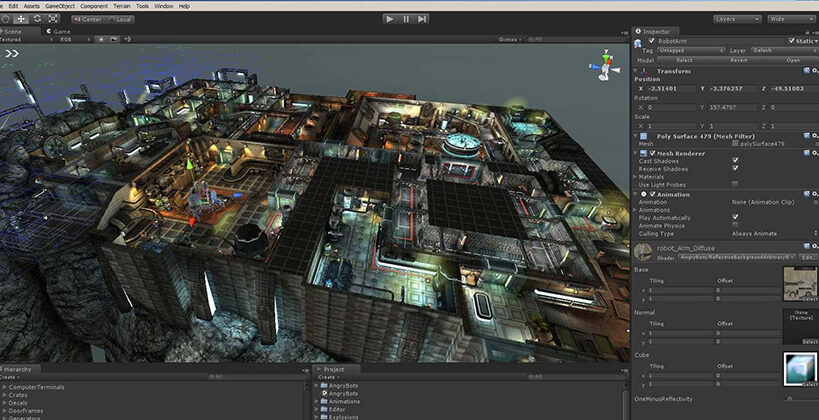Enable Use Light Probes checkbox

pyautogui.click(x=735, y=184)
